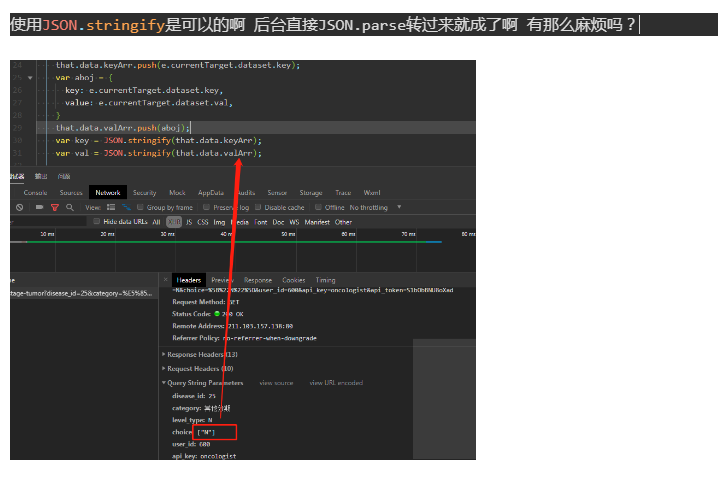Close the request details pane X
Screen dimensions: 726x483
pyautogui.click(x=165, y=280)
